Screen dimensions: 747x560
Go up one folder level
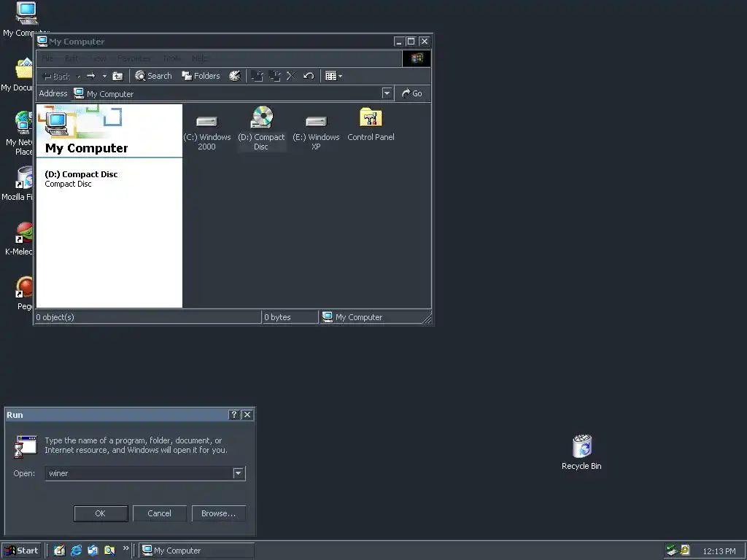click(117, 76)
